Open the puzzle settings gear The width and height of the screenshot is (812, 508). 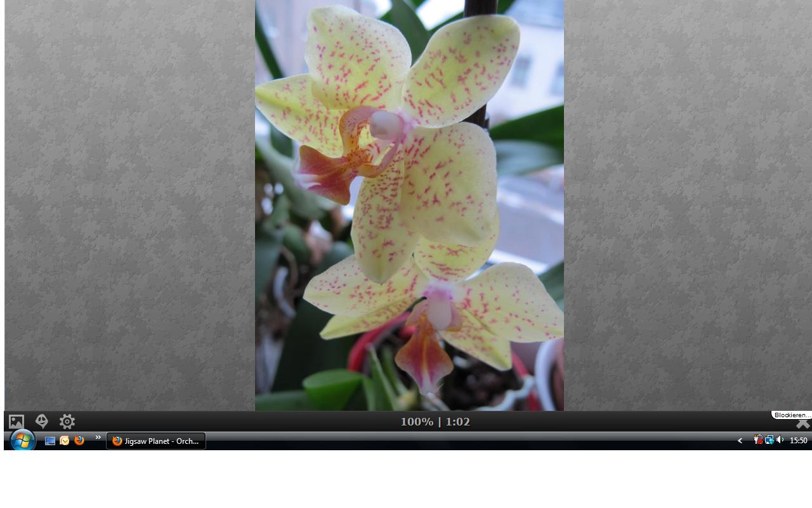point(67,422)
